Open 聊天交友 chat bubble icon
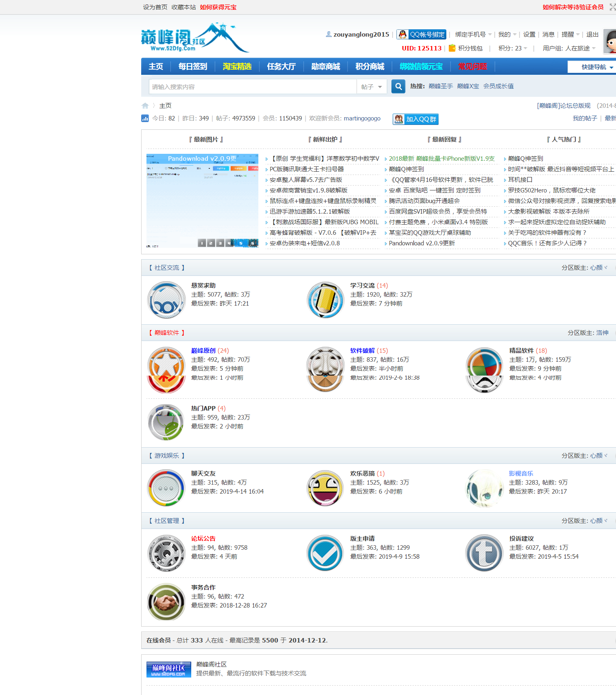 [x=166, y=488]
